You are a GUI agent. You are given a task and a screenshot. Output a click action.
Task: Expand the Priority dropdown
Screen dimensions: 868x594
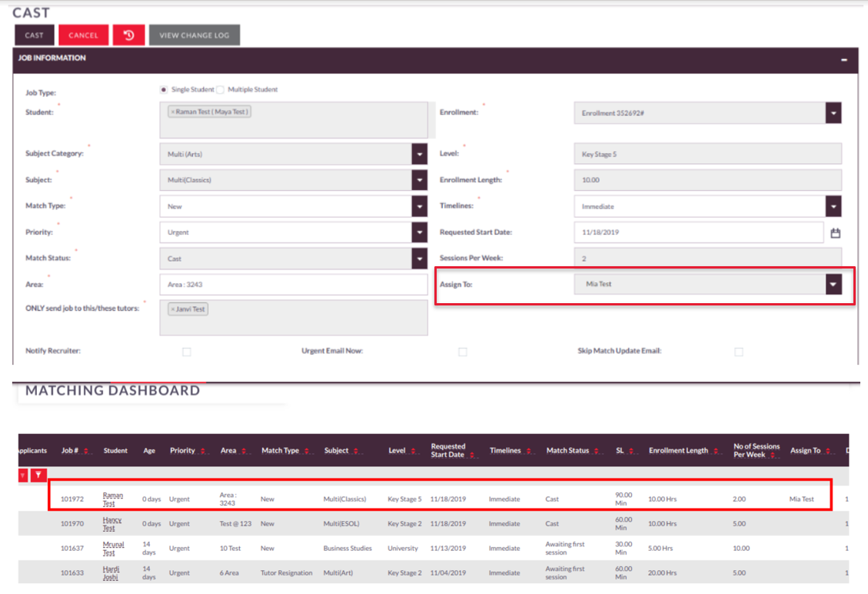(420, 232)
